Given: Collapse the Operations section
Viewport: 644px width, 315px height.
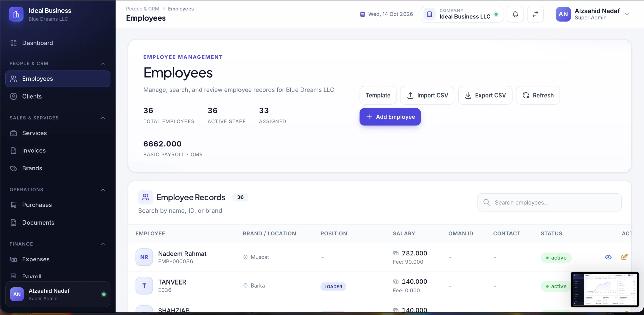Looking at the screenshot, I should tap(103, 190).
